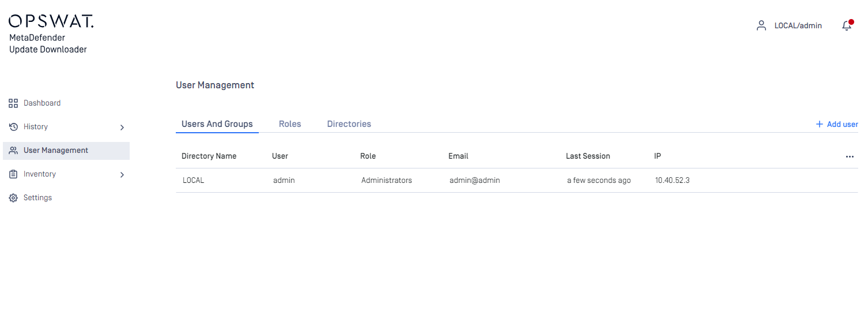Click the Last Session column header
The height and width of the screenshot is (311, 868).
click(x=588, y=156)
